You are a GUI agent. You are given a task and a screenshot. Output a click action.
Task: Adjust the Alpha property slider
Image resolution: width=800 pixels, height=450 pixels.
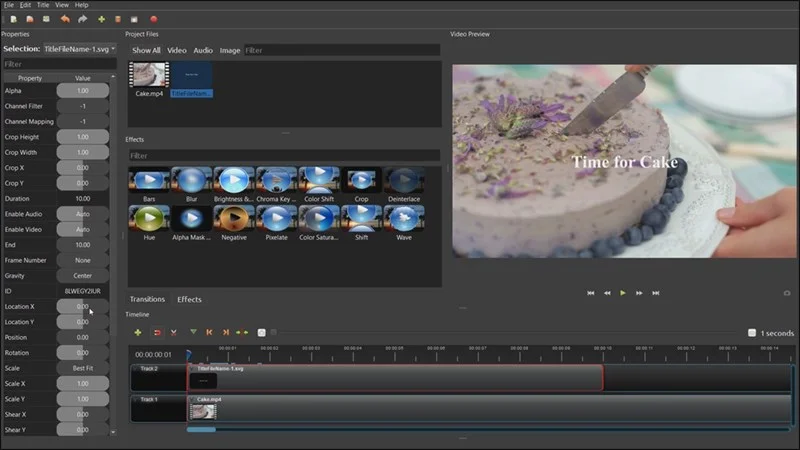[83, 91]
